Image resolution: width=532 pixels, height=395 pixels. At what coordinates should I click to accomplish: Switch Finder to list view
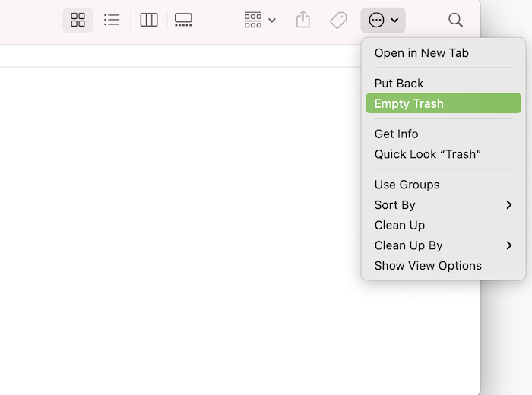pos(112,20)
